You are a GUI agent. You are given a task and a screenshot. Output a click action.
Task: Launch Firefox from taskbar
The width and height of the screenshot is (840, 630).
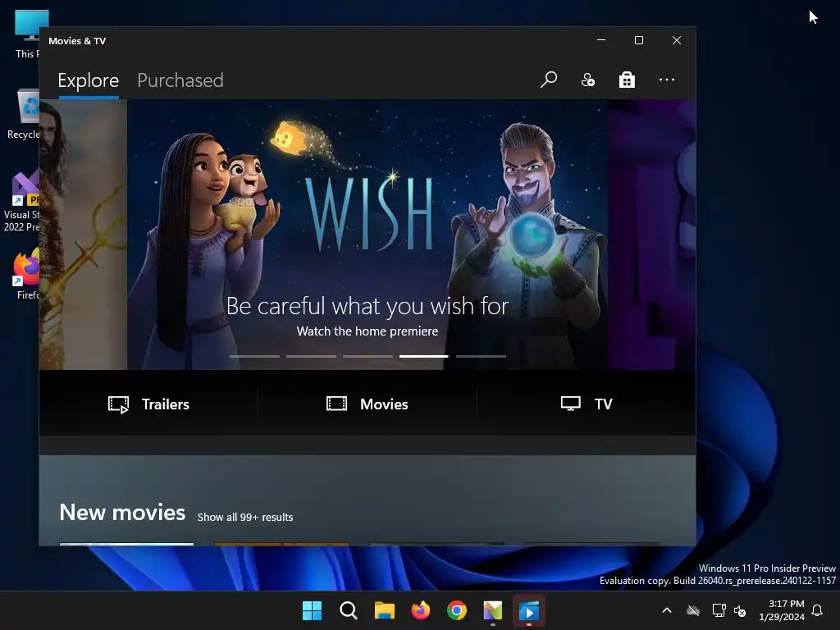[x=421, y=610]
